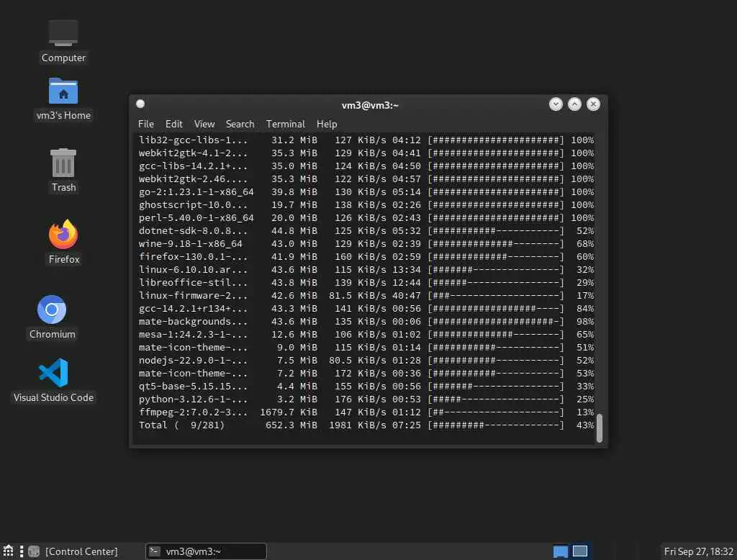This screenshot has height=560, width=737.
Task: Click the perl-5.40.0-1-x86_64 package name
Action: point(196,217)
